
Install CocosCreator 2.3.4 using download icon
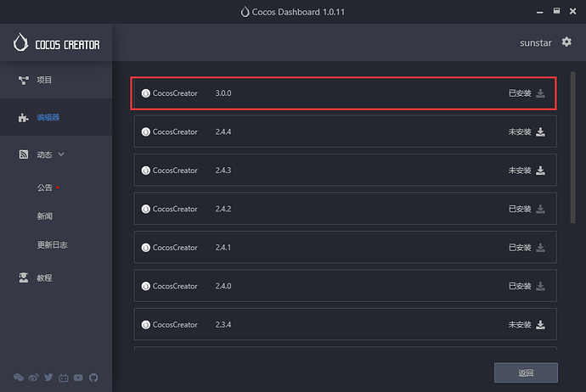[x=541, y=325]
